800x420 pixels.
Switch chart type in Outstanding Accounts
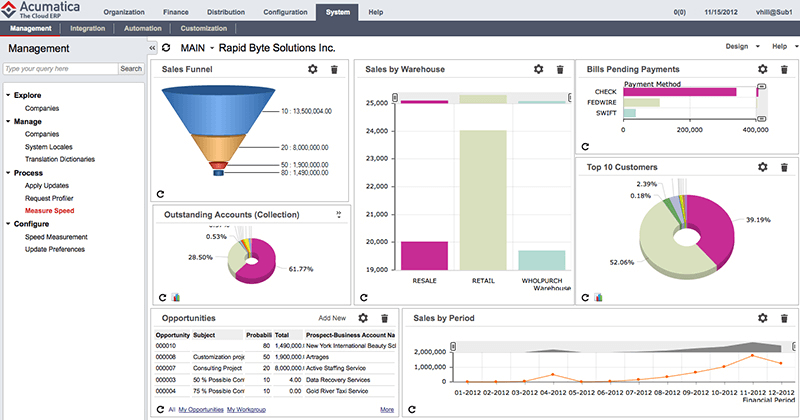point(176,298)
